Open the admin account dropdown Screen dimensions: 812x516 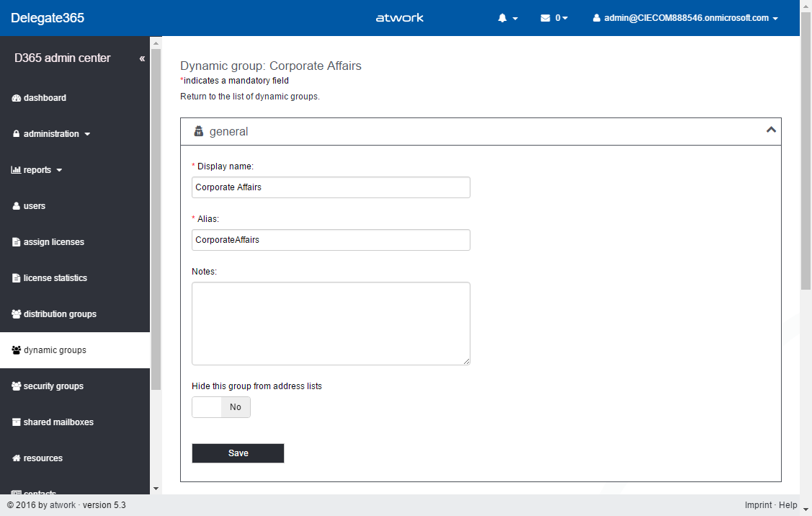click(x=685, y=18)
